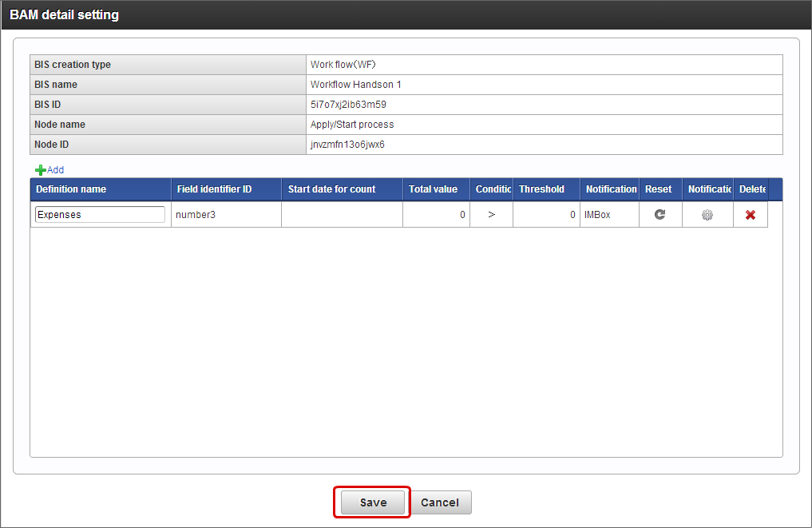Click the greater-than condition cell
The width and height of the screenshot is (812, 528).
tap(492, 215)
